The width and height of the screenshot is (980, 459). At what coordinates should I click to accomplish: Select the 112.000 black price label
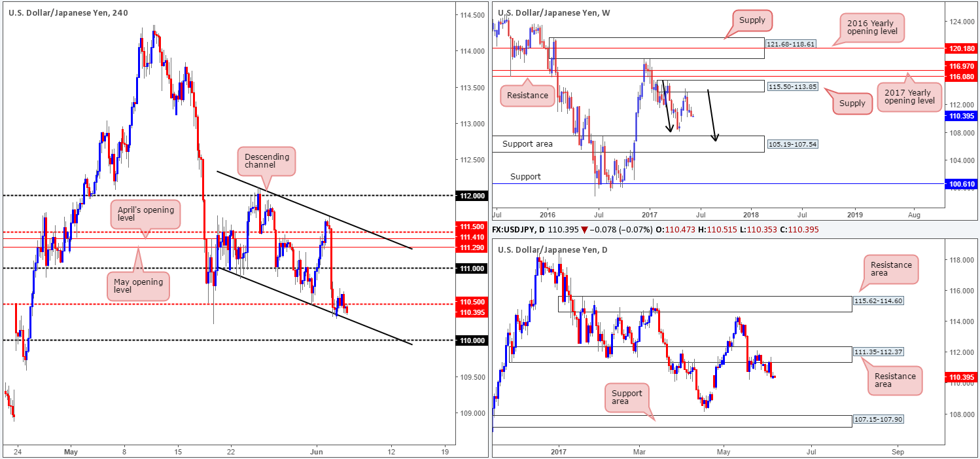(x=471, y=196)
